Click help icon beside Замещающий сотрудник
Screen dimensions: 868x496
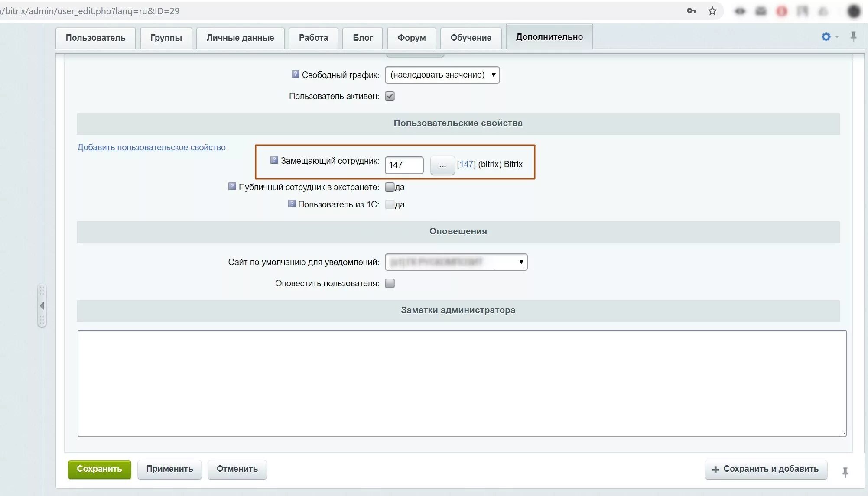click(274, 160)
